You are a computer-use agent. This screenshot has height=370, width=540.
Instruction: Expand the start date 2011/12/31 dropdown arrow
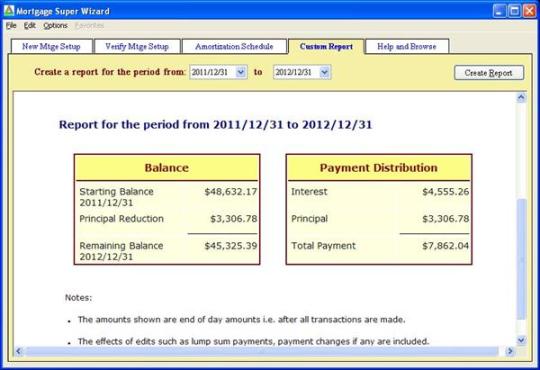(x=241, y=72)
